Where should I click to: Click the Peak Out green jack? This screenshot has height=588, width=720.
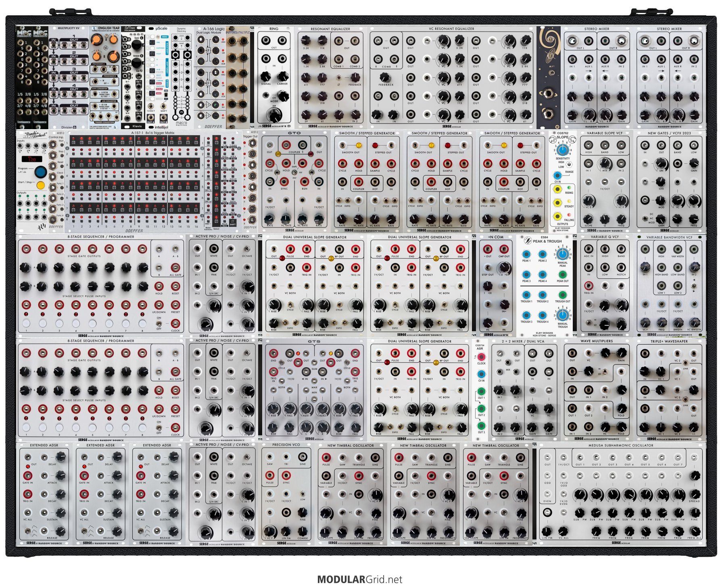pyautogui.click(x=562, y=274)
